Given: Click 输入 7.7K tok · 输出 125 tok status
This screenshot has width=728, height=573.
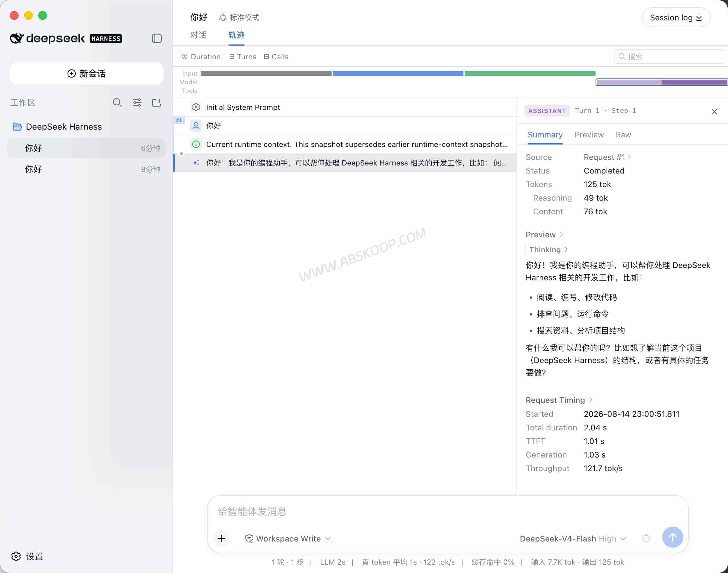Looking at the screenshot, I should (x=577, y=562).
